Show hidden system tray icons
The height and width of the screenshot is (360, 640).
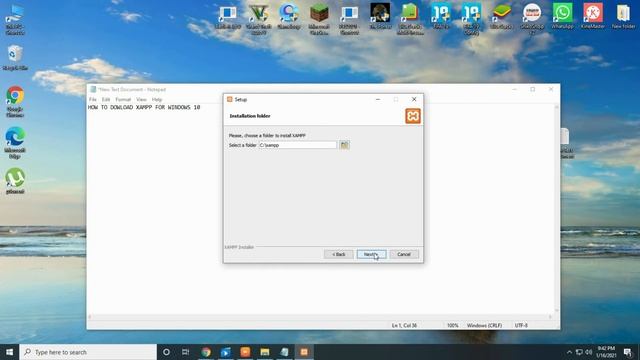point(569,352)
